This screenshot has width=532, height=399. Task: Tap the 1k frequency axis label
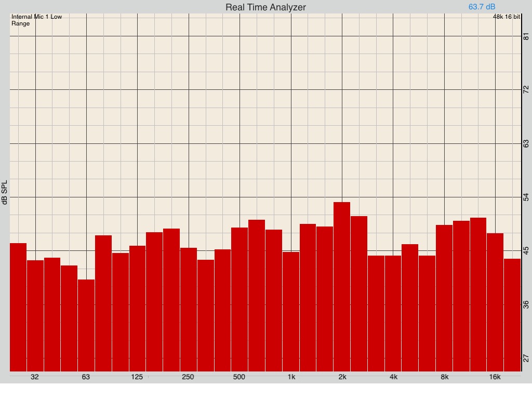click(x=290, y=377)
